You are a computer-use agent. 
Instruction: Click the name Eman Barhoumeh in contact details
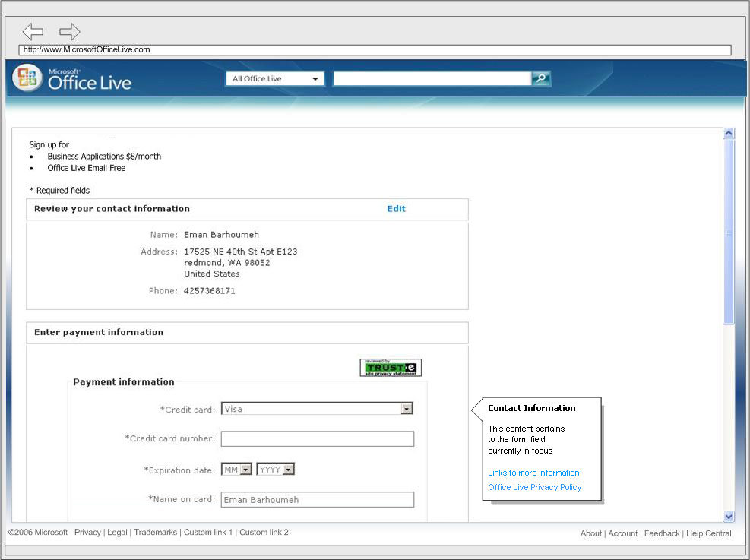(221, 234)
